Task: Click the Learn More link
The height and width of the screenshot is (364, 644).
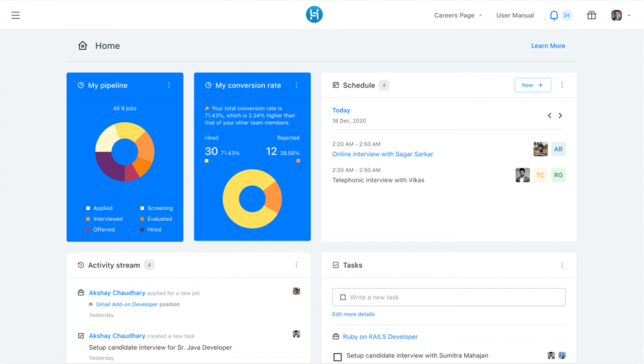Action: 548,46
